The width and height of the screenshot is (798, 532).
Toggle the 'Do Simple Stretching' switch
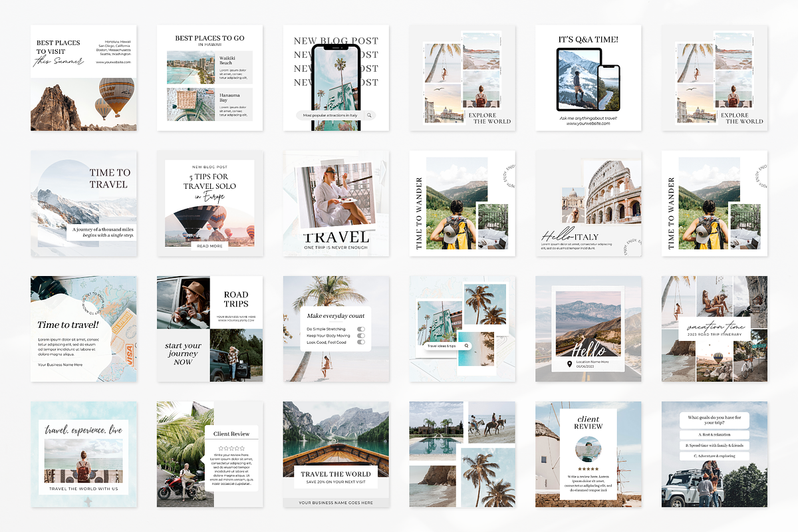click(361, 329)
